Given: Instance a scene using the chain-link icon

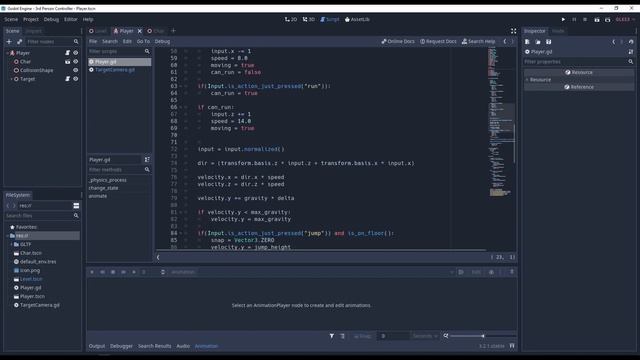Looking at the screenshot, I should [19, 42].
